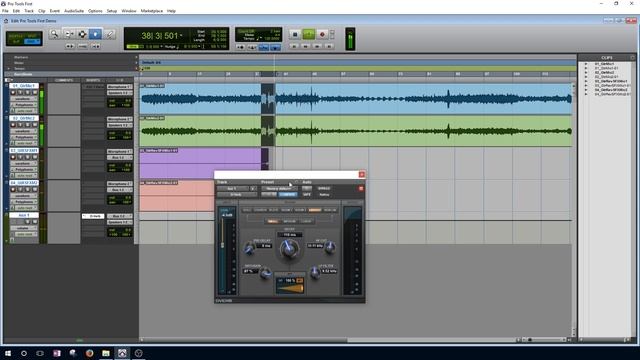Choose the PLATE reverb algorithm

[x=273, y=210]
